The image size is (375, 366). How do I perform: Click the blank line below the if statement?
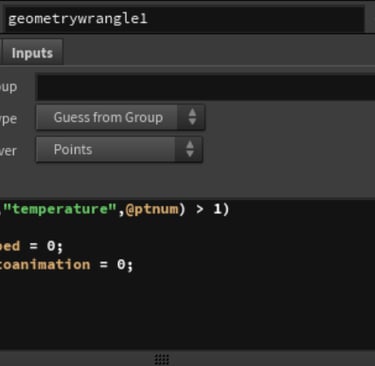pos(187,228)
